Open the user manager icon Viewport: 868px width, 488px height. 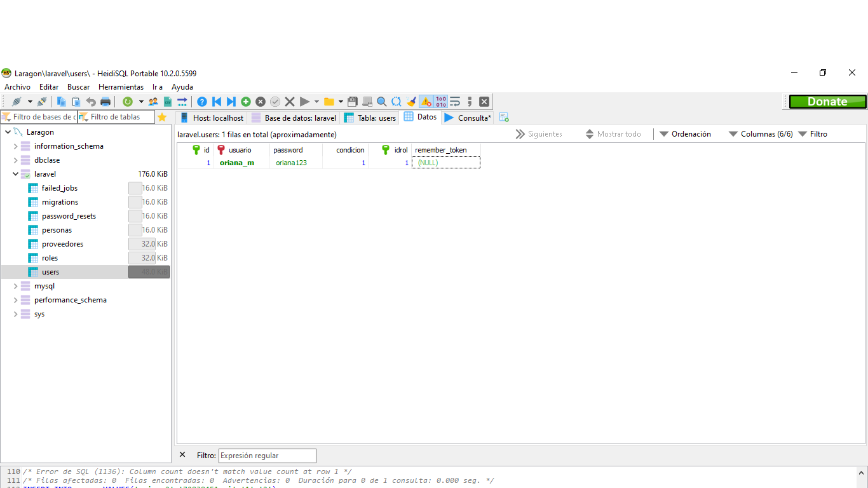[153, 102]
